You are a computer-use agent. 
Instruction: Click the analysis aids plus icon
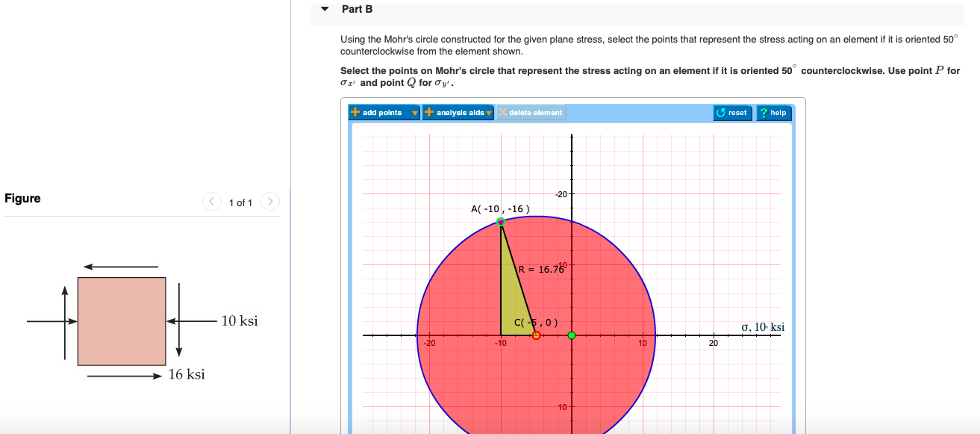429,112
